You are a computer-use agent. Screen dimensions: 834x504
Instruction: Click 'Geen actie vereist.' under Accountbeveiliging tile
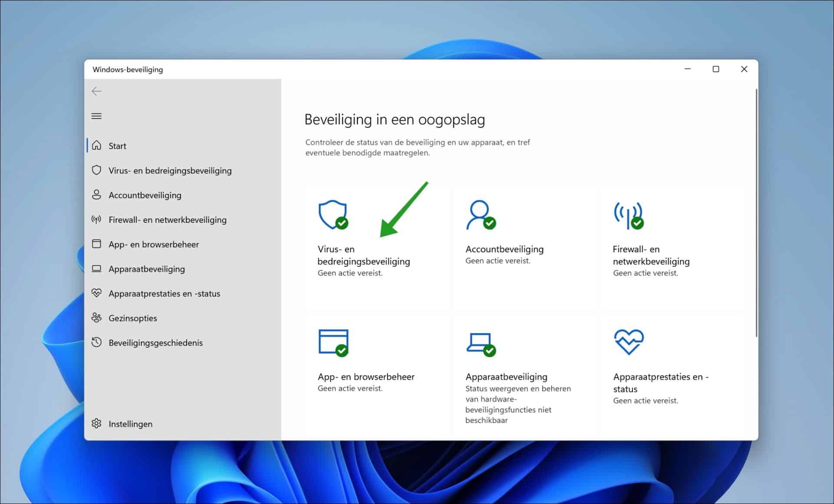point(498,261)
